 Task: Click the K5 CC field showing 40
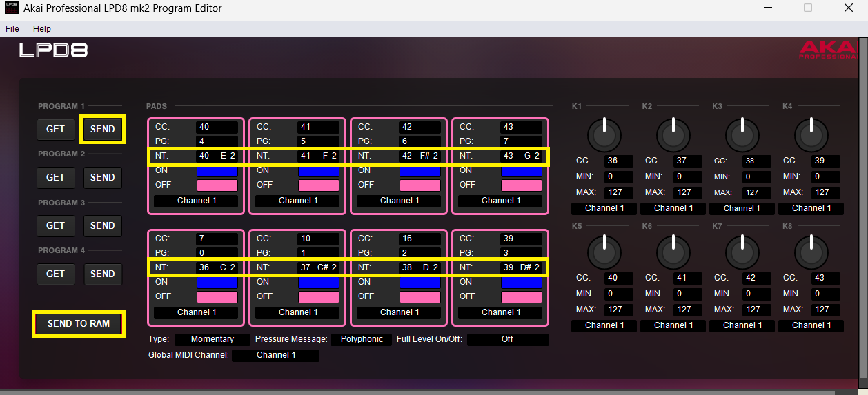[x=619, y=278]
